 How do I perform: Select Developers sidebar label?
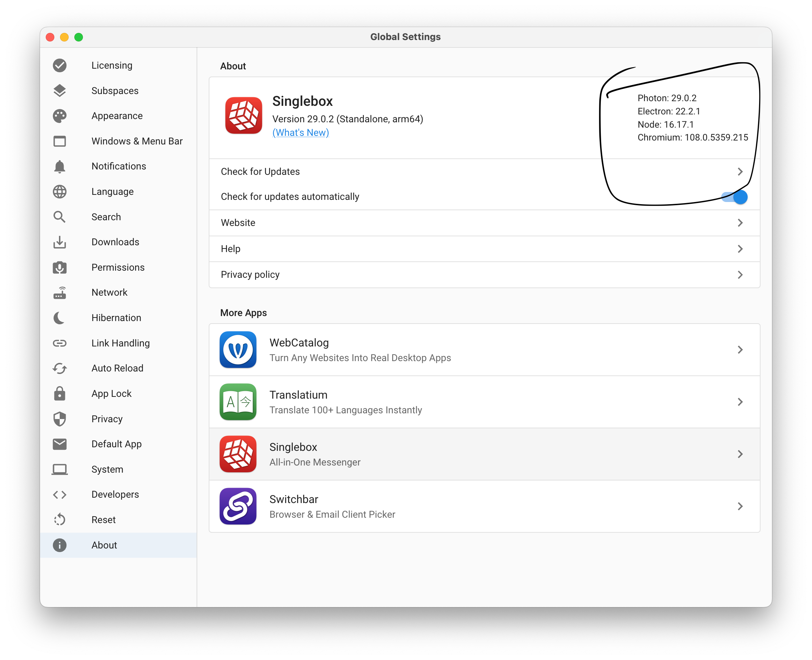tap(115, 494)
